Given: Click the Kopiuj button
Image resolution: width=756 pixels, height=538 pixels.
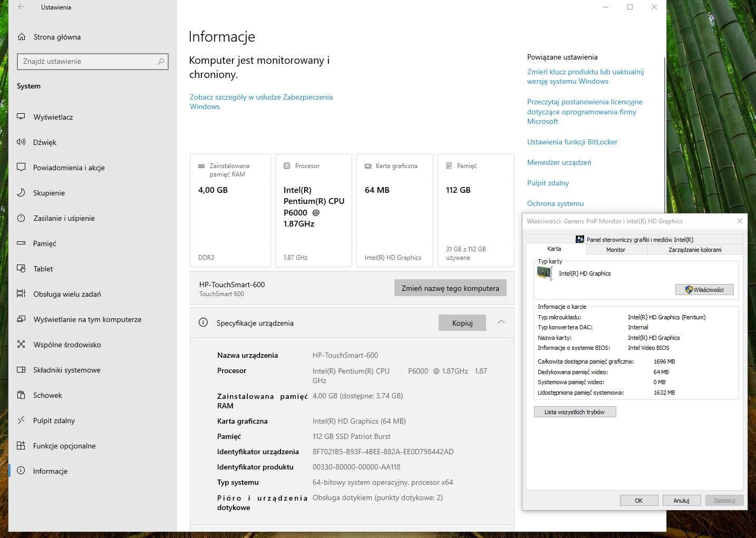Looking at the screenshot, I should [x=462, y=323].
